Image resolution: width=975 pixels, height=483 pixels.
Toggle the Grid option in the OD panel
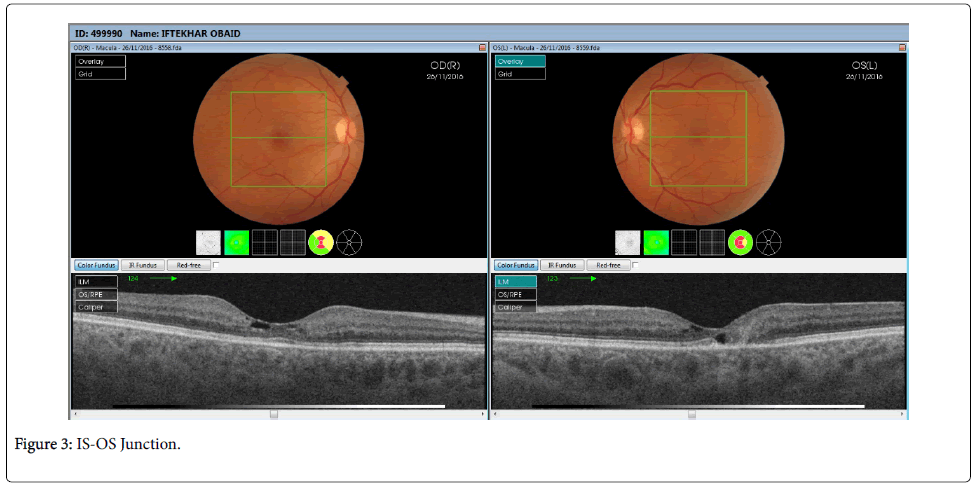100,74
